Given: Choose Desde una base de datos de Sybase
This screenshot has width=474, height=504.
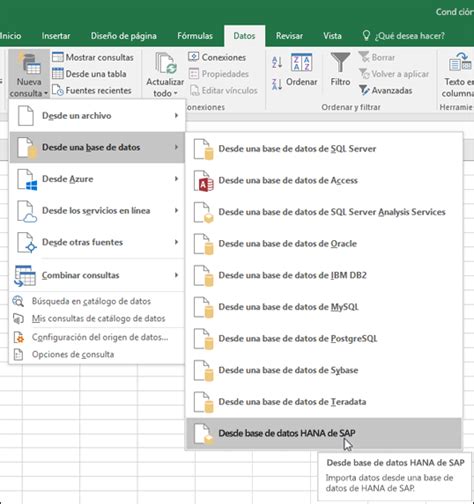Looking at the screenshot, I should [324, 370].
